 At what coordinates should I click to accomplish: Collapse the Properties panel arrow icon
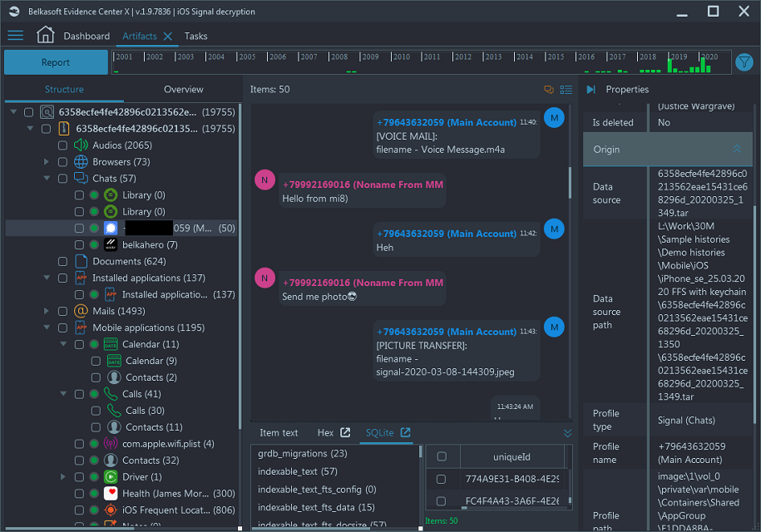coord(591,89)
